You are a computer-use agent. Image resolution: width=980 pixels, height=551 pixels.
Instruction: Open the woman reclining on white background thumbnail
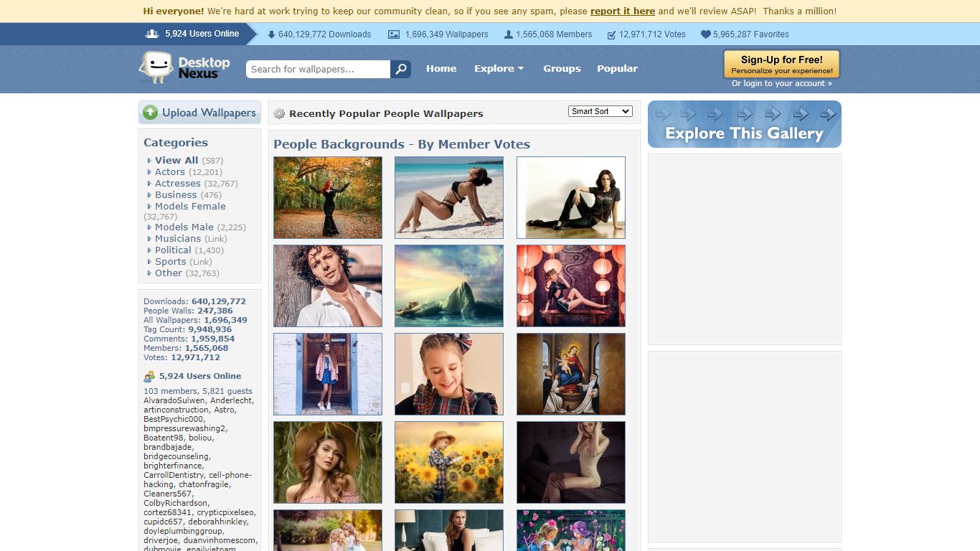click(x=571, y=197)
